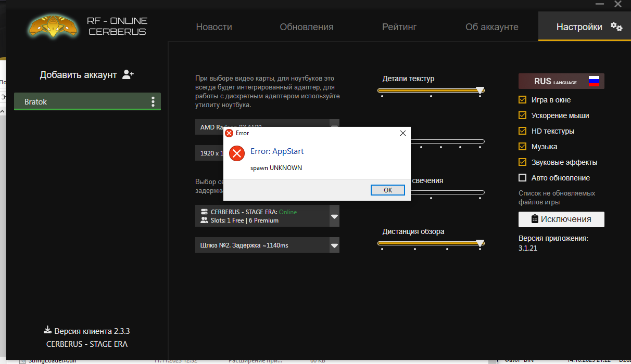The width and height of the screenshot is (631, 364).
Task: Uncheck the HD текстуры option
Action: (x=523, y=131)
